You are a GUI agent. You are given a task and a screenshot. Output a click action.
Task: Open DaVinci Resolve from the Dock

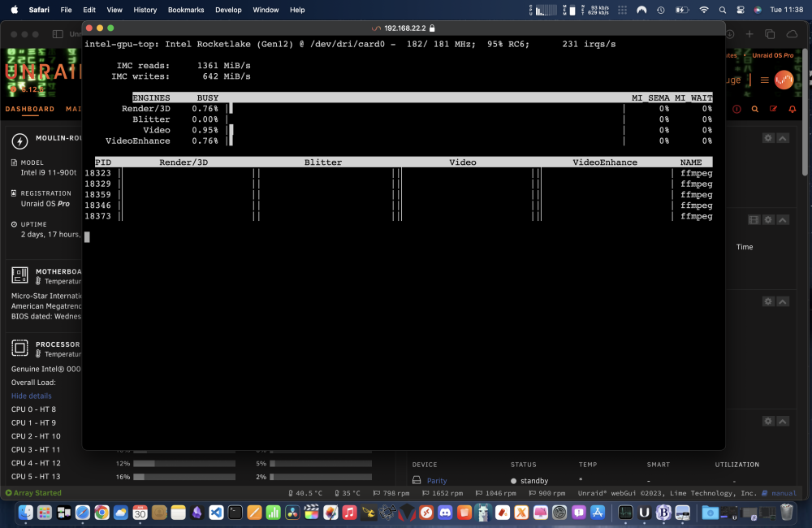tap(292, 513)
